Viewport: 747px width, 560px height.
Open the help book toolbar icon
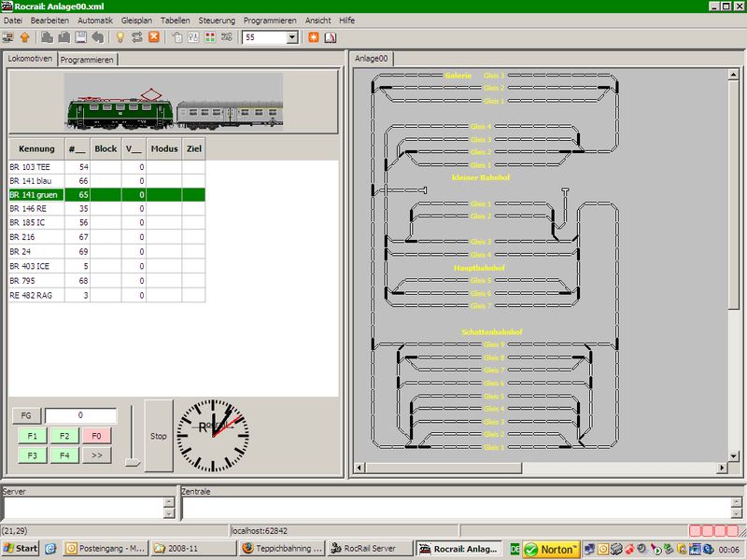(331, 37)
